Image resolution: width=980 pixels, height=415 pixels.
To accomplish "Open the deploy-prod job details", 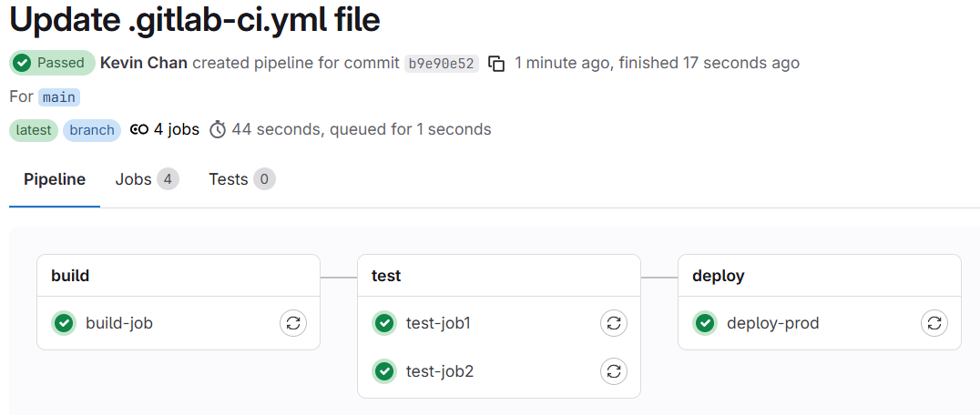I will pyautogui.click(x=772, y=322).
